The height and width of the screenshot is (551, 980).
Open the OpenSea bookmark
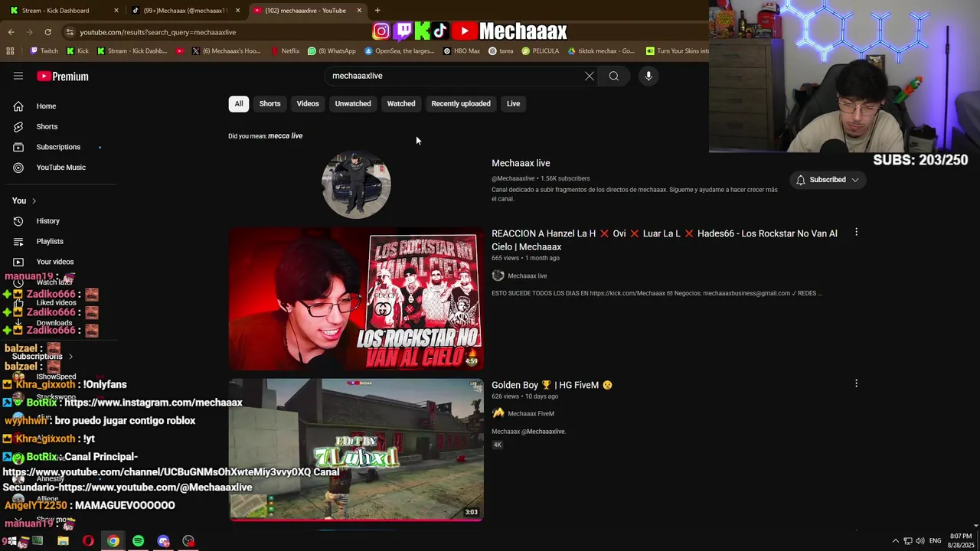[399, 51]
